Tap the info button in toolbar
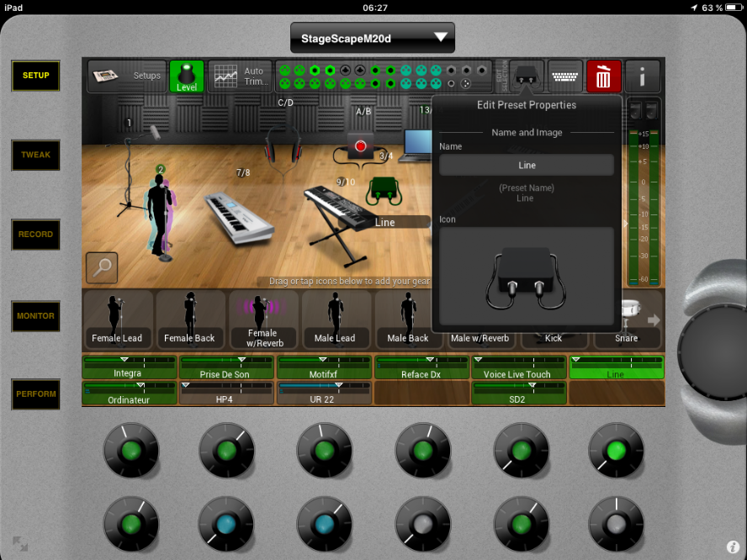This screenshot has height=560, width=747. [643, 77]
